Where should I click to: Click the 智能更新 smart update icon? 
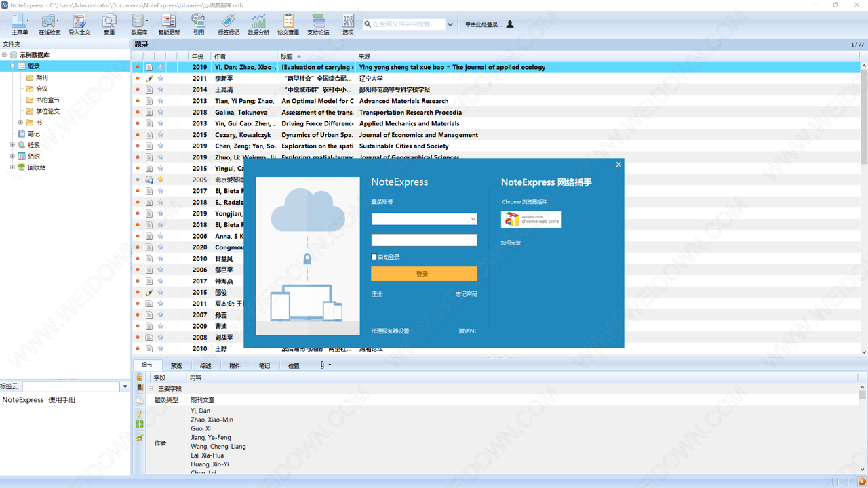coord(169,24)
